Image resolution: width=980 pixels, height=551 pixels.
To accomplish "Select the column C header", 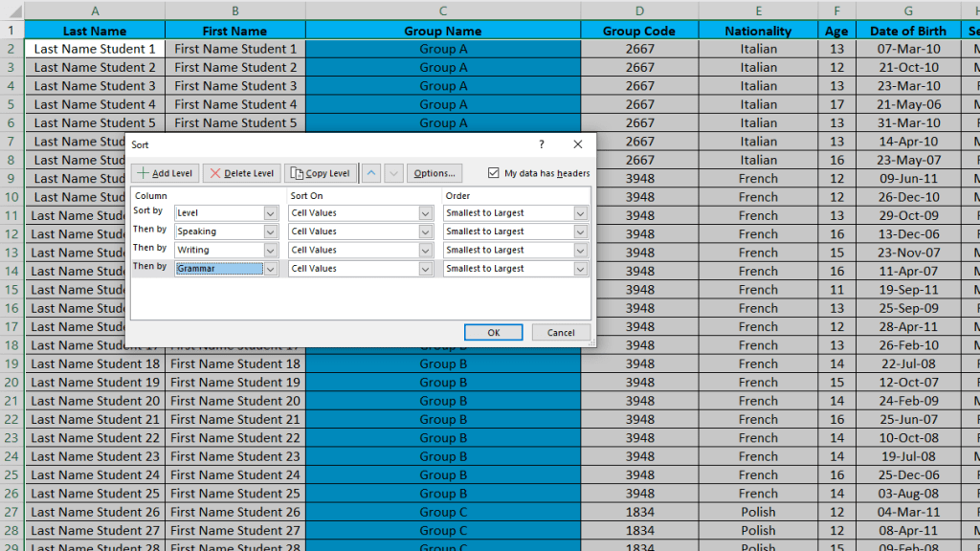I will point(443,11).
